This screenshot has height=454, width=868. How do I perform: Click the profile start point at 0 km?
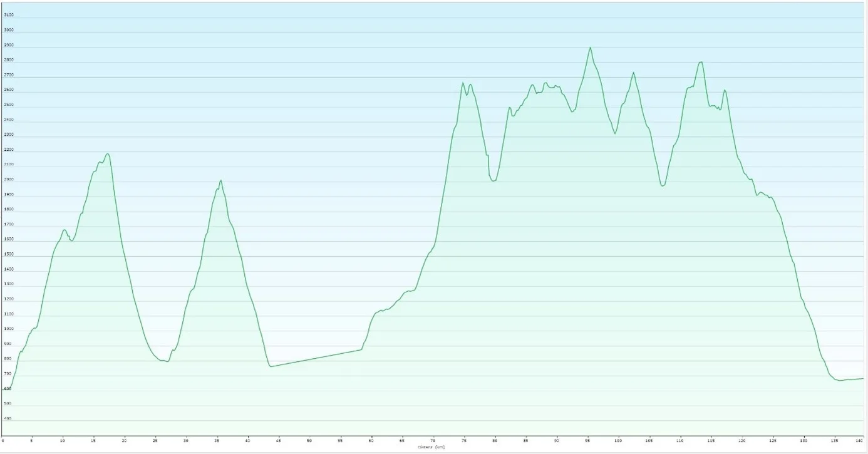(4, 389)
